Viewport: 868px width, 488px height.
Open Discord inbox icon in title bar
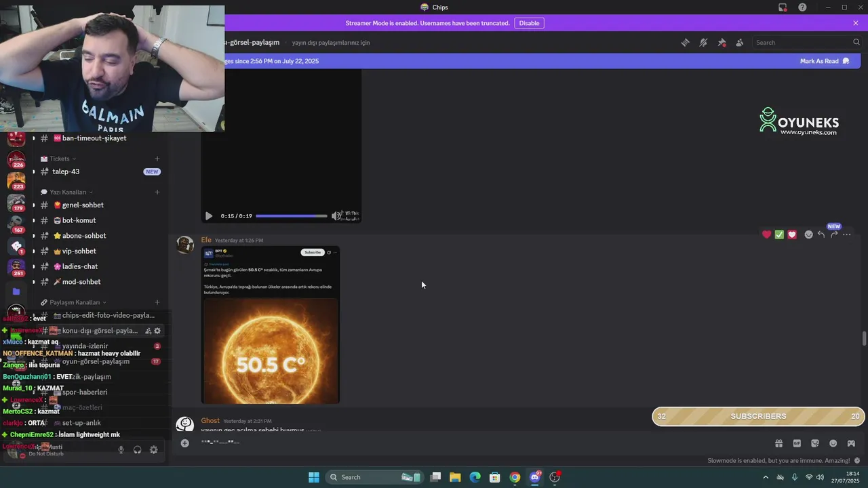[783, 7]
